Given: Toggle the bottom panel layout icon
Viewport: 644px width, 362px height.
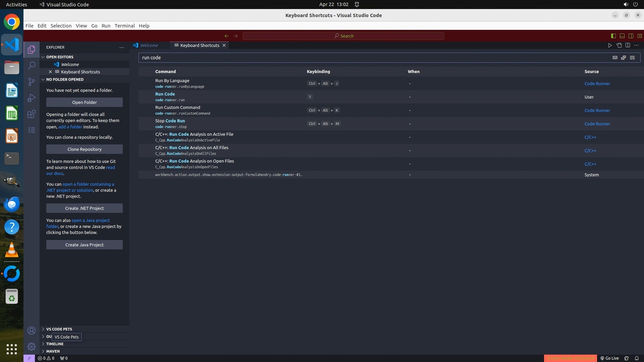Looking at the screenshot, I should [x=622, y=36].
